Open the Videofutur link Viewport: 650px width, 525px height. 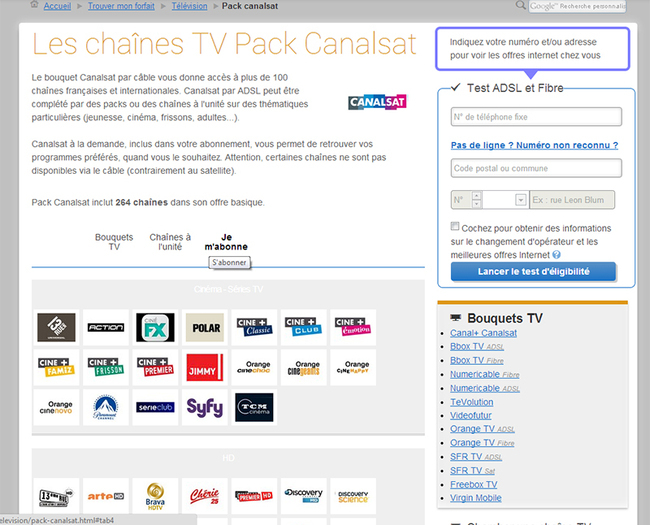[471, 416]
